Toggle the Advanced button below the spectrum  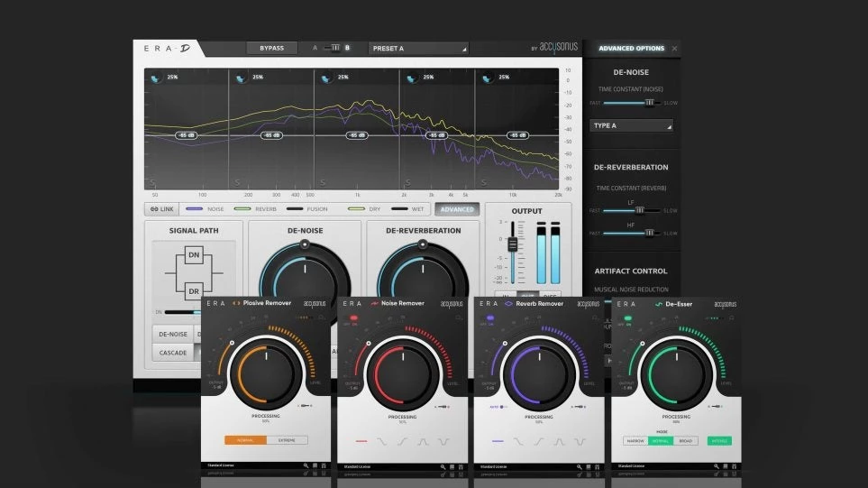[456, 209]
